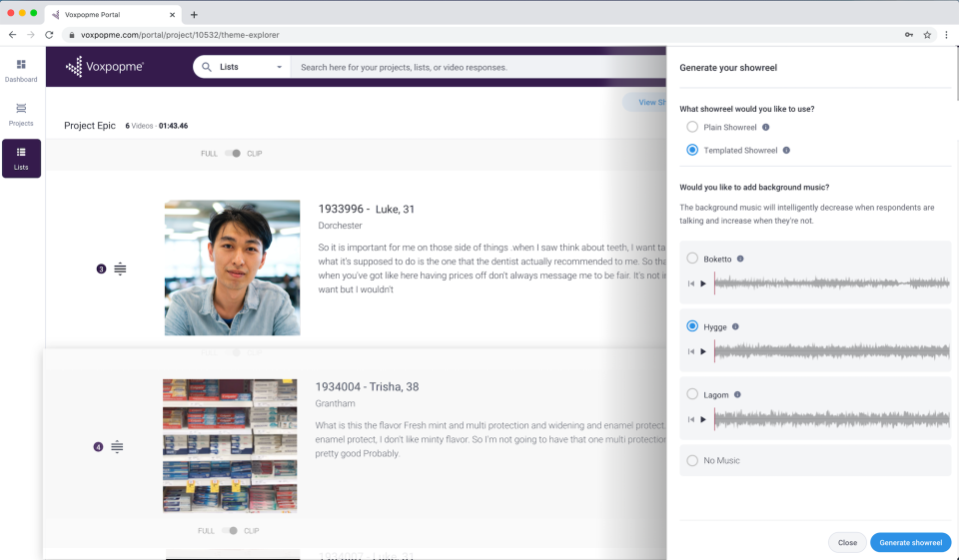Click the Close button in showreel panel

pyautogui.click(x=847, y=542)
